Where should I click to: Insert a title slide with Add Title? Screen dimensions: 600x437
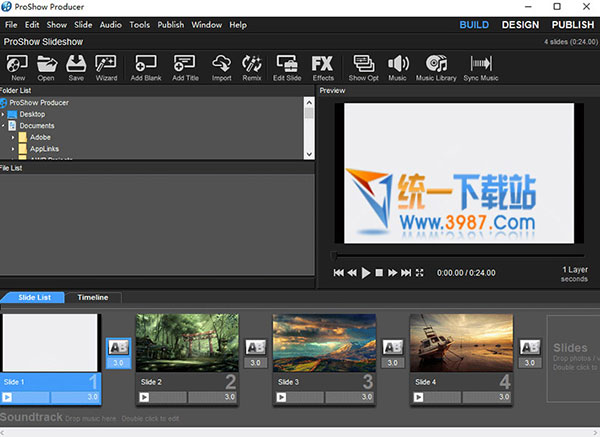tap(185, 68)
